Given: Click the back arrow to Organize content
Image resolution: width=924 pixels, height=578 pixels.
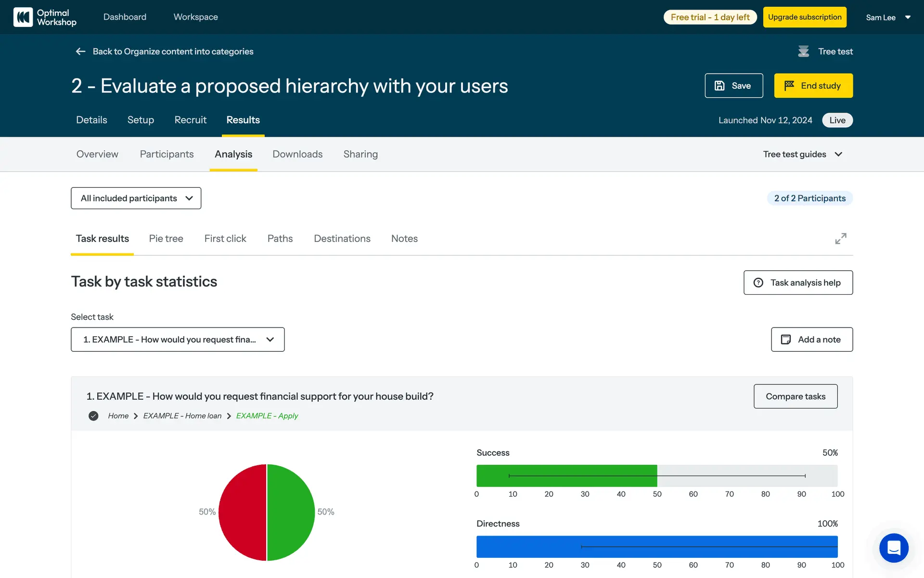Looking at the screenshot, I should coord(80,52).
